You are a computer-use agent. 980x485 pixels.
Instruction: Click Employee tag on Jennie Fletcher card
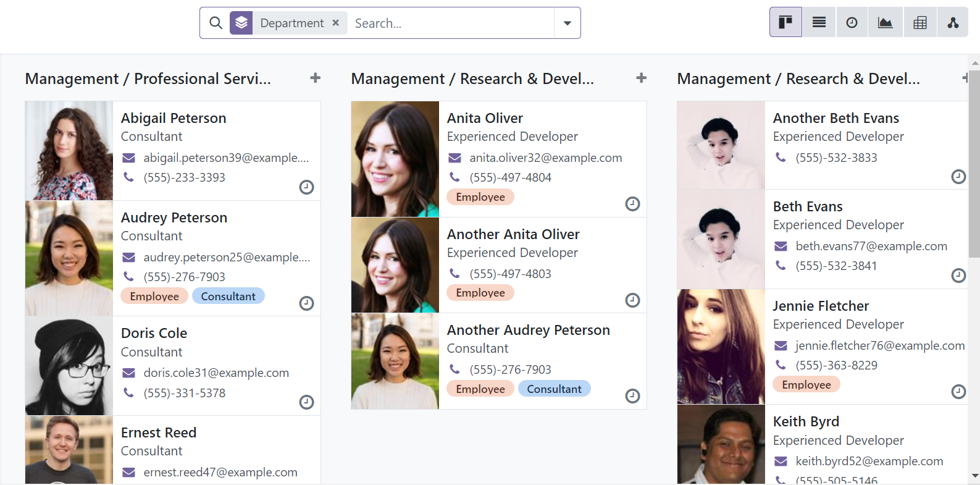(806, 385)
